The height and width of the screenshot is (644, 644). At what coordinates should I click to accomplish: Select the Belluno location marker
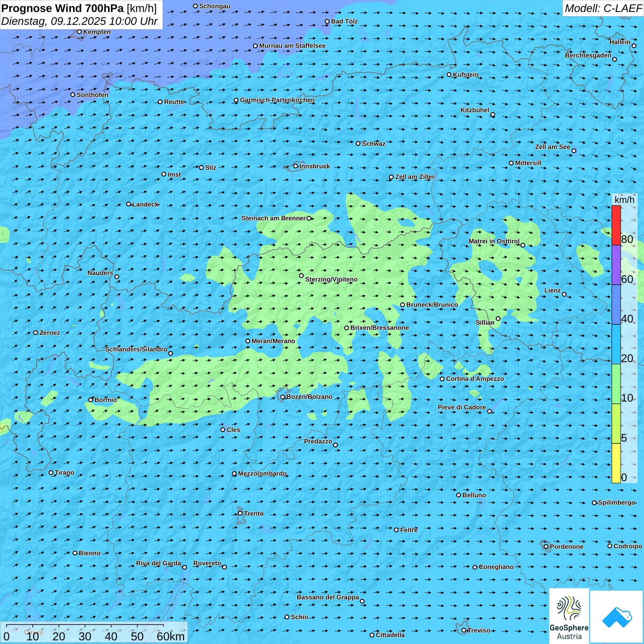(459, 495)
